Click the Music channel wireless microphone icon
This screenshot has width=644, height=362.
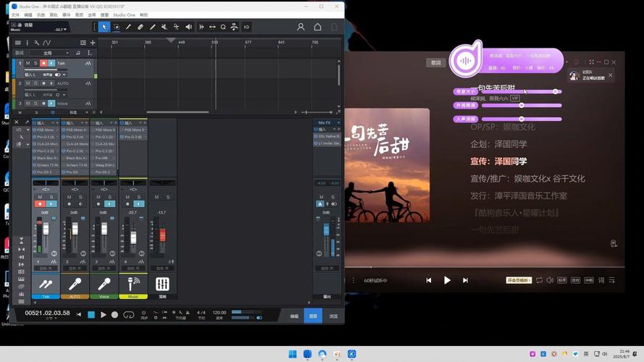coord(133,284)
